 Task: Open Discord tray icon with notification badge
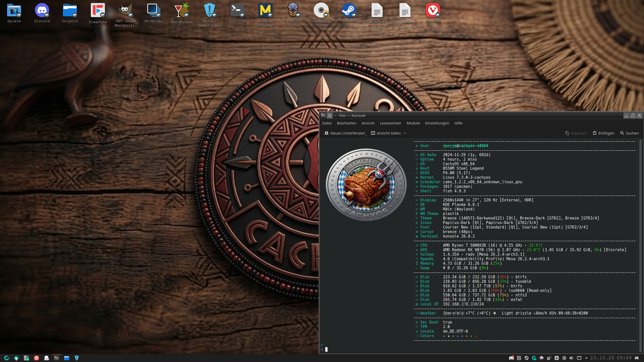511,358
